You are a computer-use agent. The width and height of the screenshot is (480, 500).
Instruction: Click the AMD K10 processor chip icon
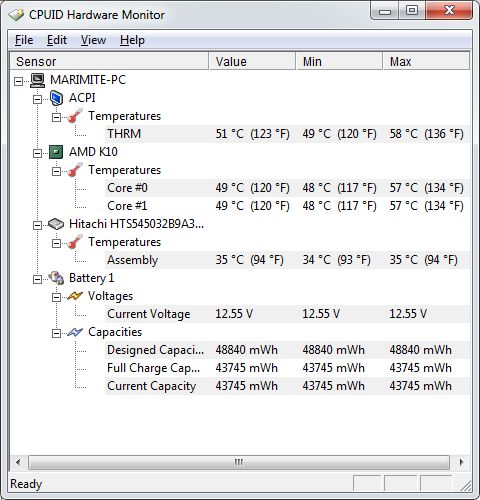coord(56,152)
